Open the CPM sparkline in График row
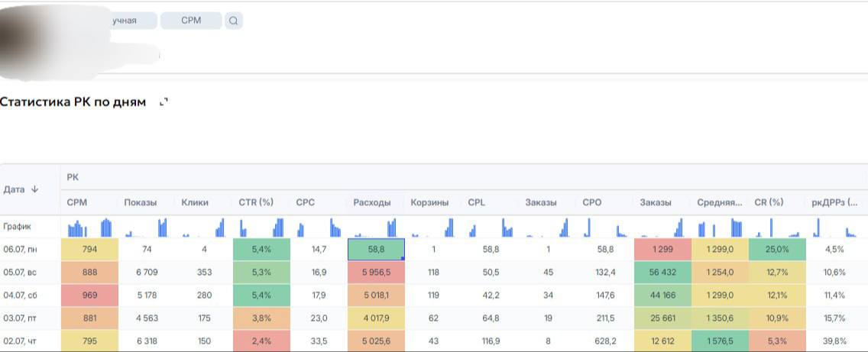 (89, 228)
